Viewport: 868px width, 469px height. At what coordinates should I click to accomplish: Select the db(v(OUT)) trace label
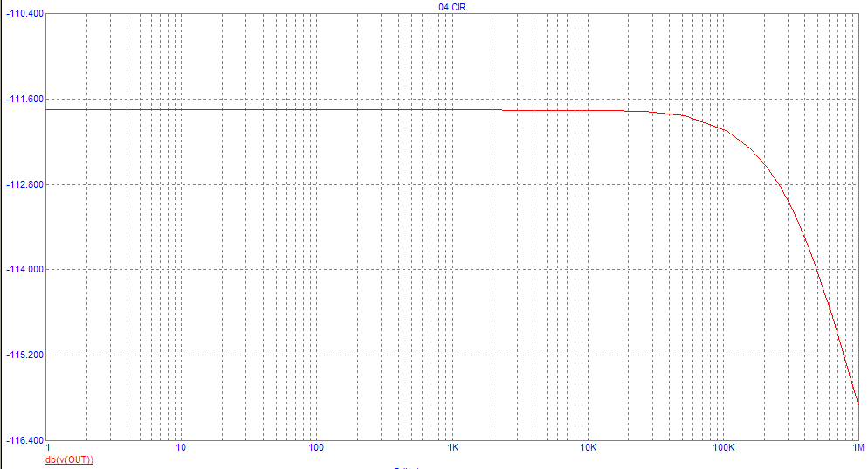pos(69,459)
